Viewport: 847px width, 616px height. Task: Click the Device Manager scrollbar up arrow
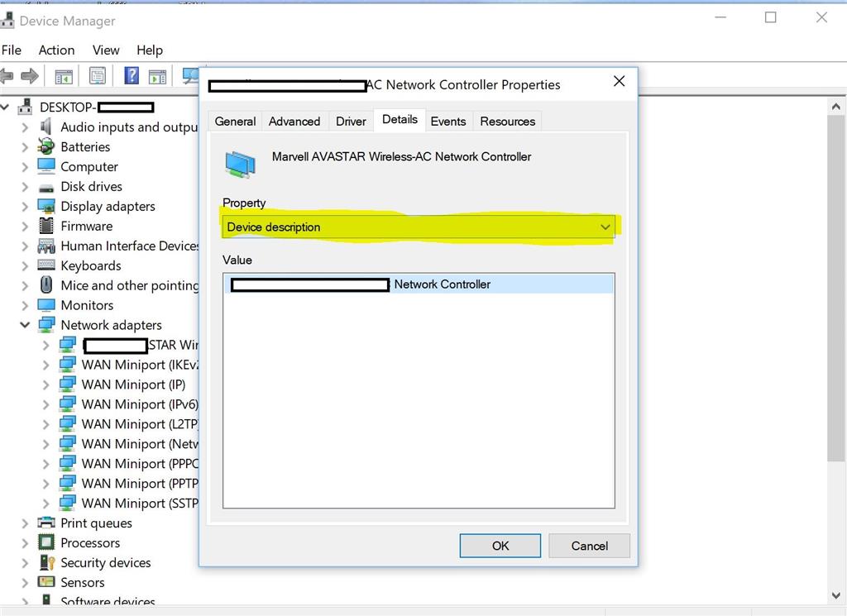tap(835, 107)
